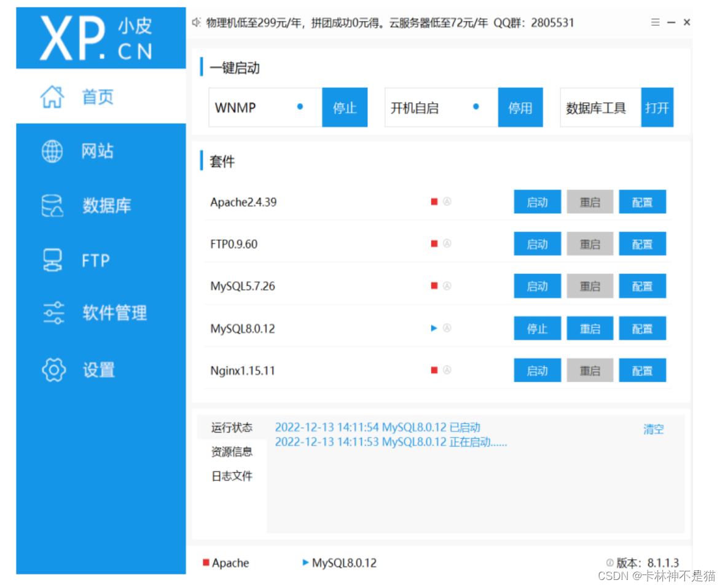Open 数据库工具 with the 打开 button

(x=657, y=108)
